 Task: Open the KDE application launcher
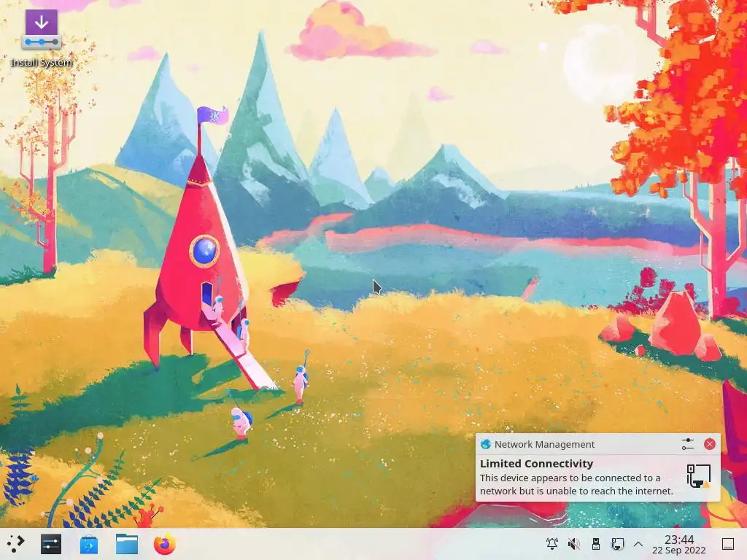[16, 544]
